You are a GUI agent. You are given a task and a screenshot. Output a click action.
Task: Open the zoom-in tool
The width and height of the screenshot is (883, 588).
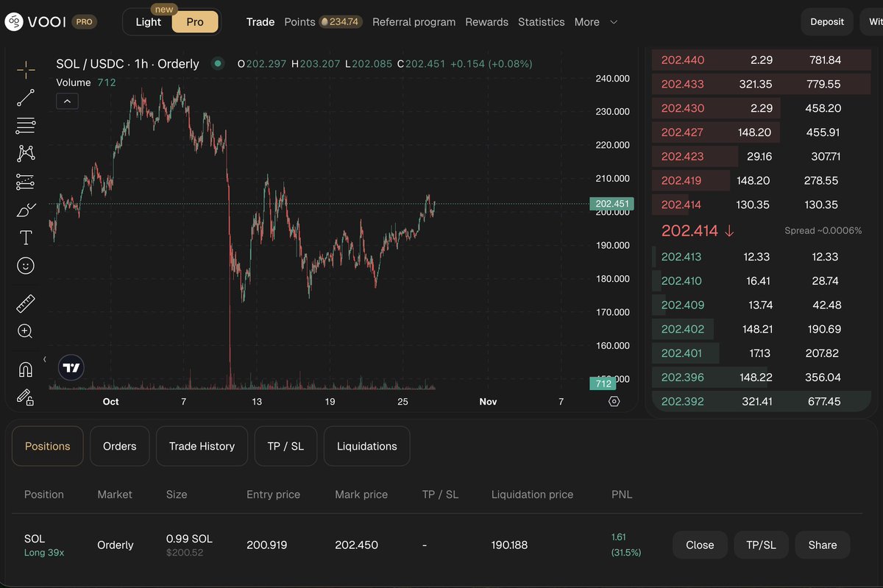point(25,331)
